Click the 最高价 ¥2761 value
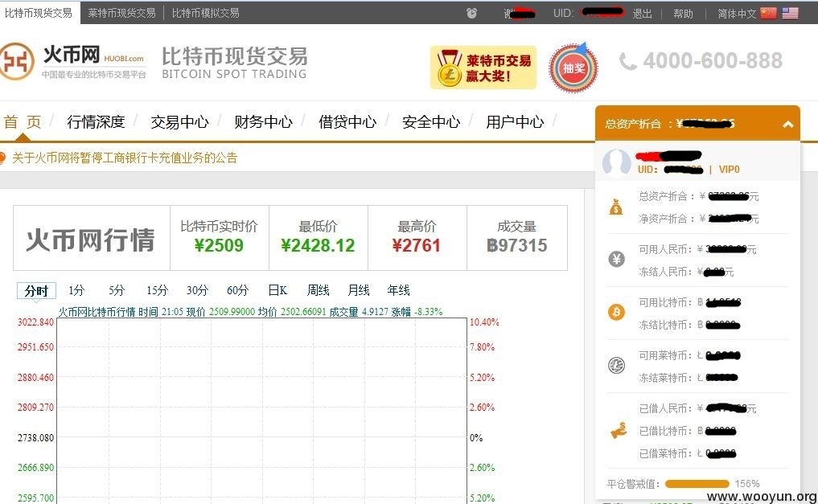This screenshot has width=818, height=504. (417, 245)
